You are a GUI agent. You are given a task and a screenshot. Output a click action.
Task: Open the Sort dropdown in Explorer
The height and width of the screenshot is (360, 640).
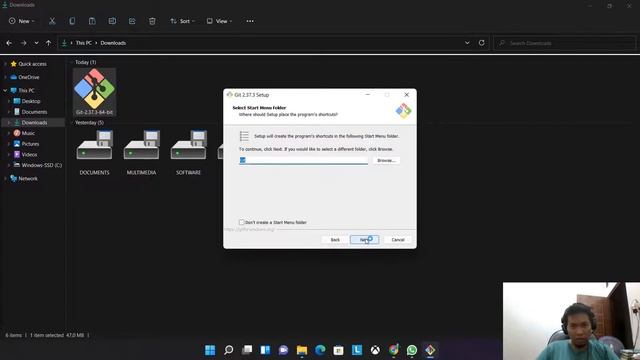182,21
